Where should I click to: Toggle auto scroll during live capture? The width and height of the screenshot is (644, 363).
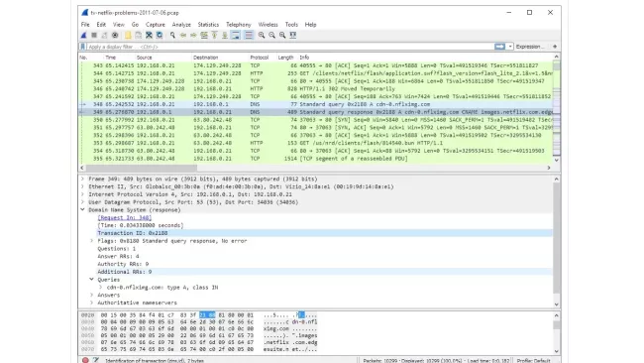coord(236,36)
